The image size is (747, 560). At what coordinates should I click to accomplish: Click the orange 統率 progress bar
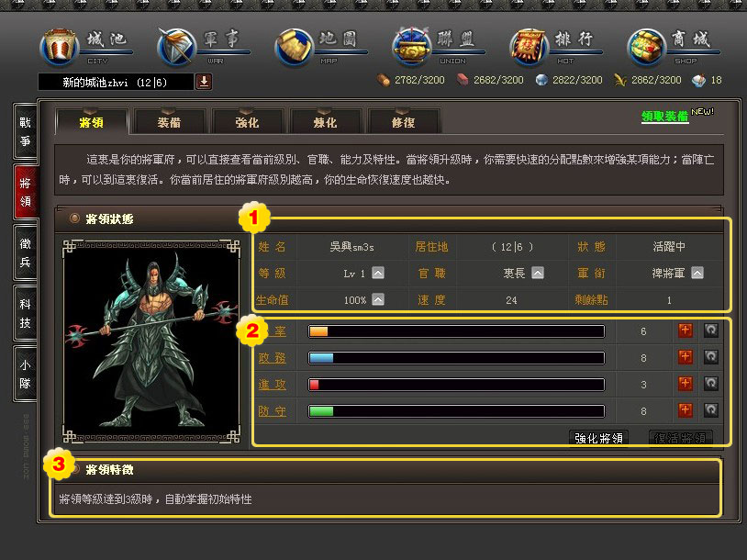coord(456,331)
